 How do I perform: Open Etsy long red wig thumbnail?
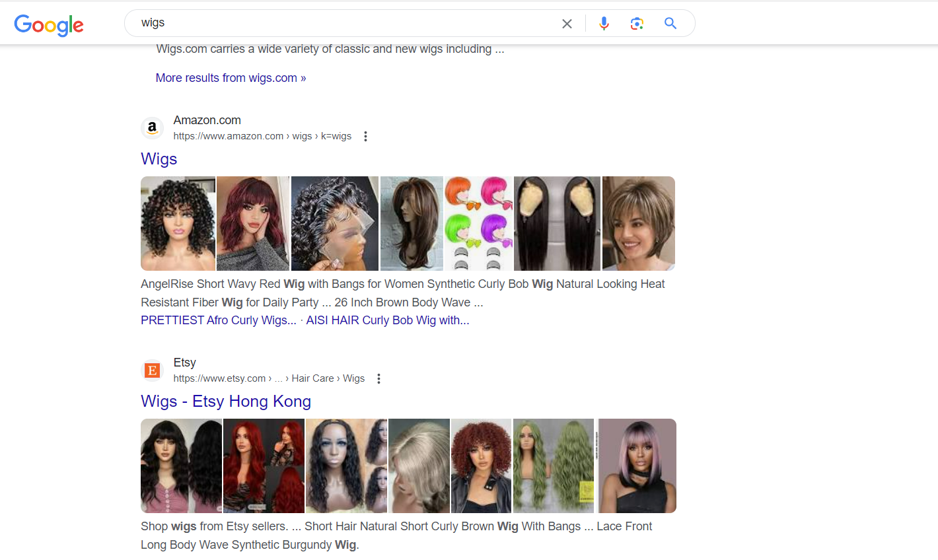(x=264, y=466)
